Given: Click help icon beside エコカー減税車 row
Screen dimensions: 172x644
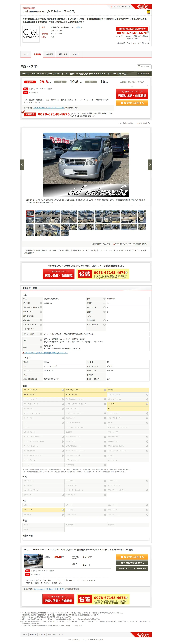Looking at the screenshot, I should 105,324.
